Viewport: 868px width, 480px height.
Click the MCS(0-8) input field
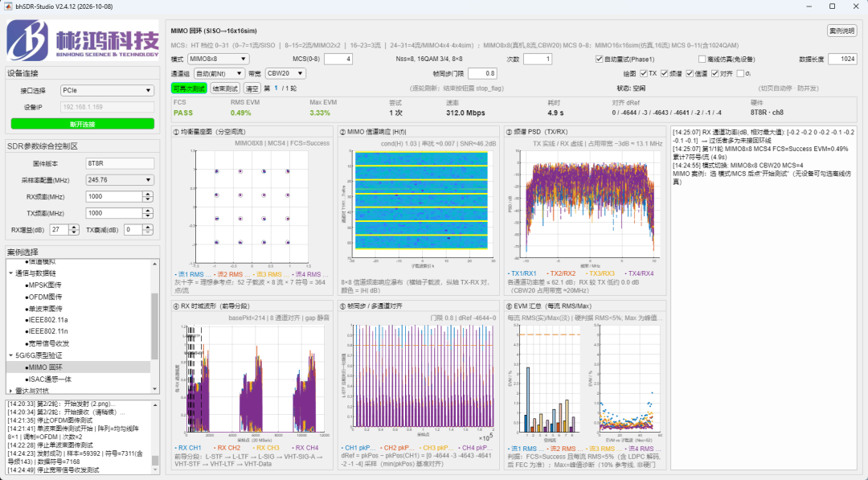click(x=338, y=59)
